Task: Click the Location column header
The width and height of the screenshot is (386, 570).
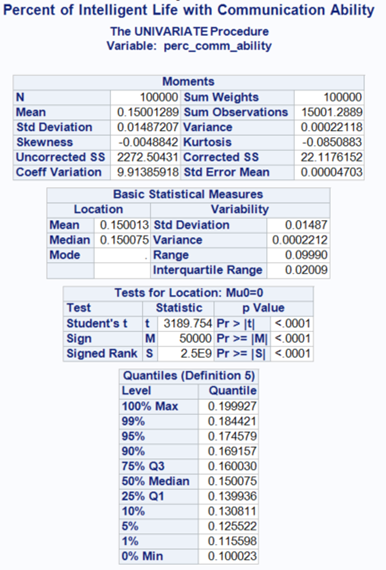Action: click(98, 209)
